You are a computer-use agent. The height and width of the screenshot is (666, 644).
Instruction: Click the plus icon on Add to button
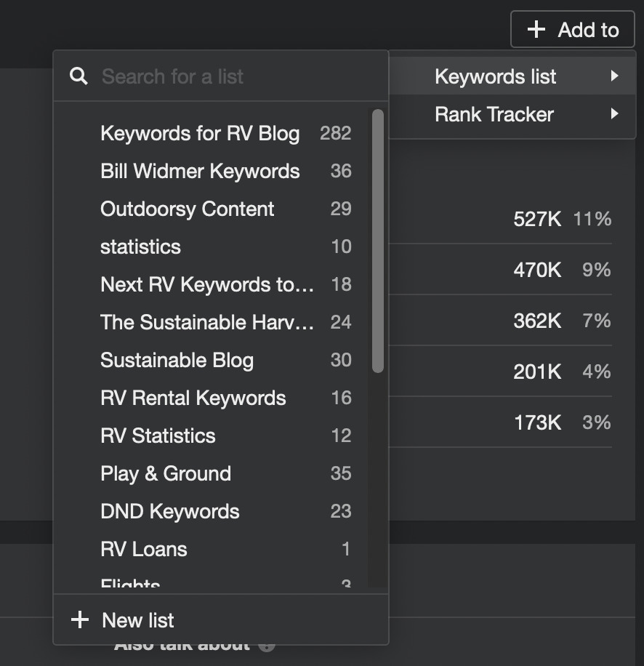click(x=537, y=30)
